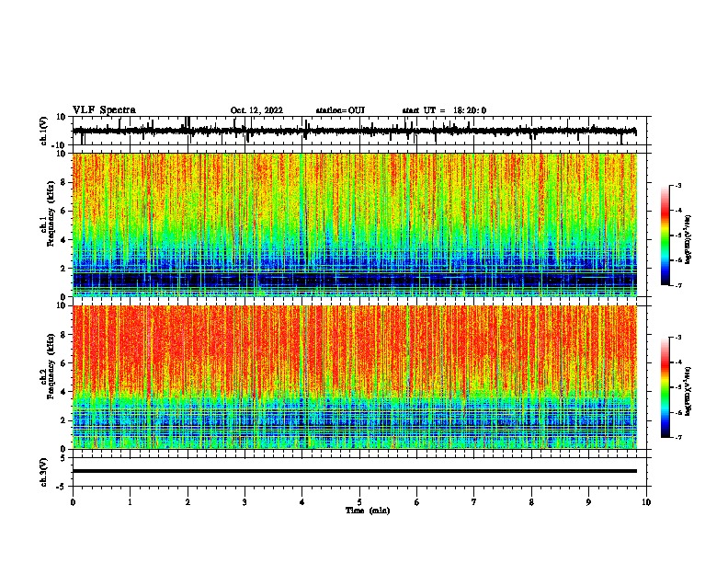Screen dimensions: 728x563
Task: Click the "VLF Spectra" title text
Action: click(x=104, y=110)
